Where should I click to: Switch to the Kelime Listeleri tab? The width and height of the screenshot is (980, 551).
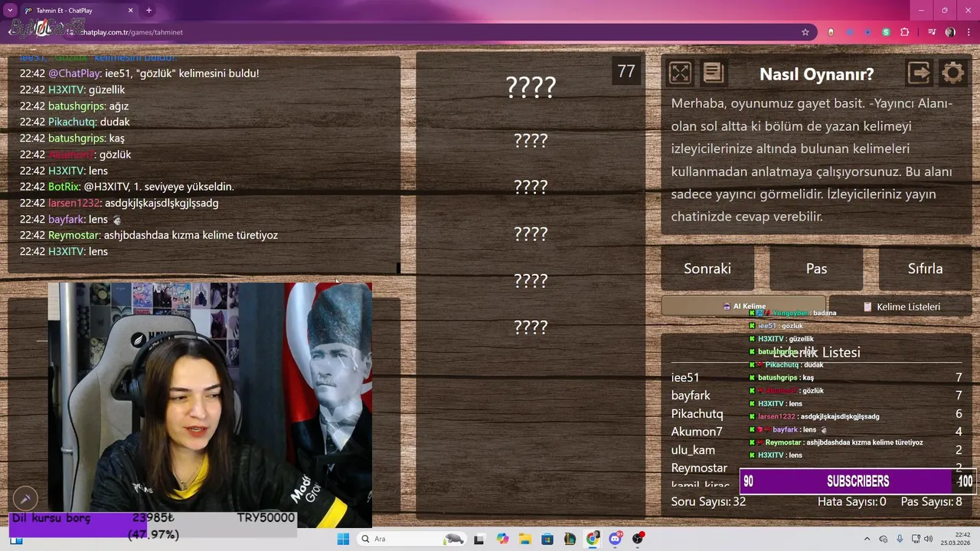pos(900,306)
